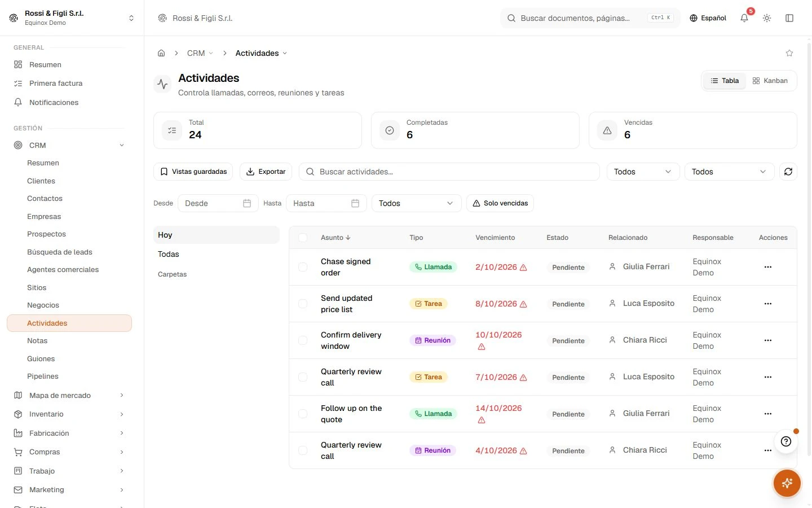Open calendar picker in Hasta field
812x508 pixels.
(x=355, y=203)
